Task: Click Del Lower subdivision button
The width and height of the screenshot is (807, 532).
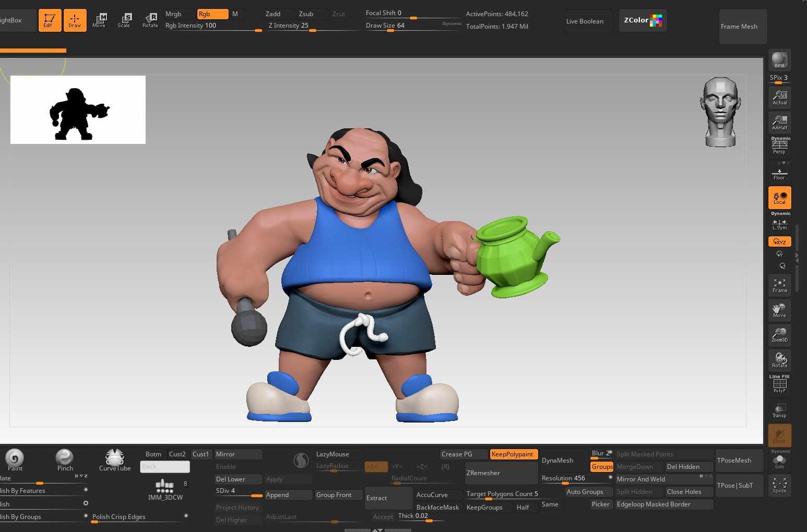Action: [x=238, y=479]
